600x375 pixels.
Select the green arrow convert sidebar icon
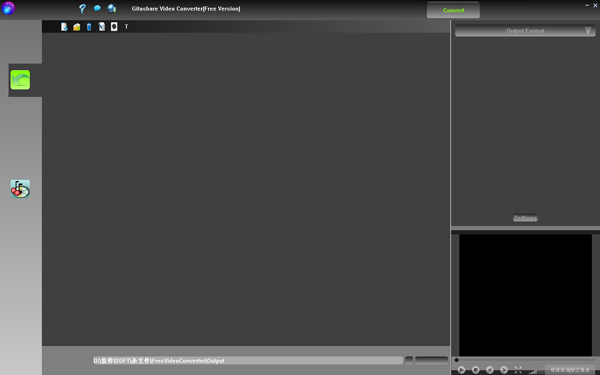click(20, 80)
